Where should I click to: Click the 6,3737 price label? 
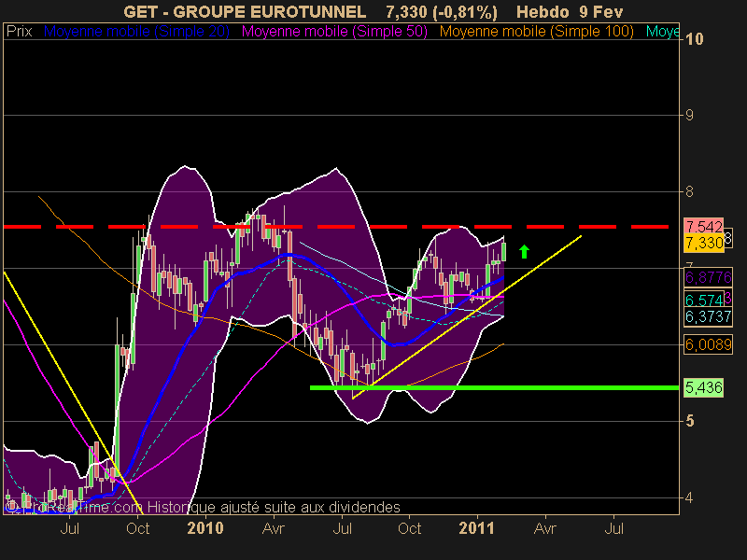pyautogui.click(x=708, y=316)
